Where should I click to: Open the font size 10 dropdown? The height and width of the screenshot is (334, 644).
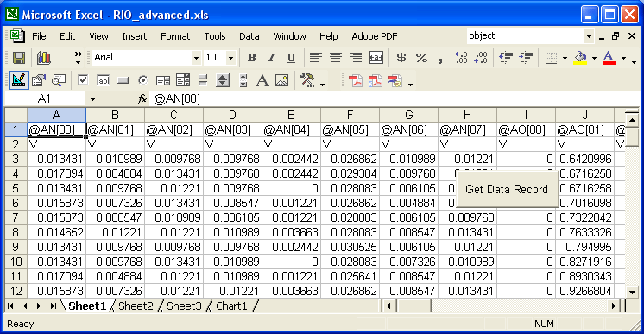tap(230, 58)
